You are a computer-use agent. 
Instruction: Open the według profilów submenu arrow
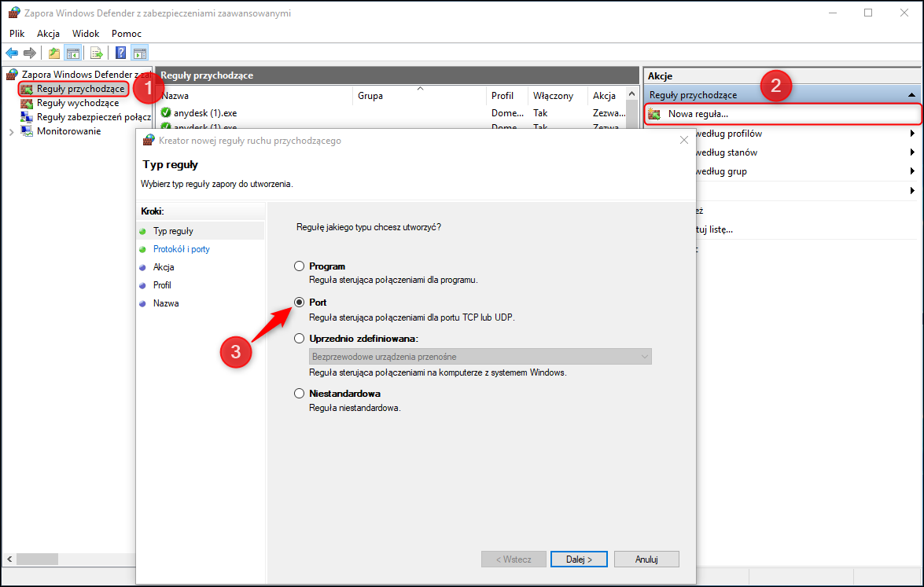[x=912, y=134]
